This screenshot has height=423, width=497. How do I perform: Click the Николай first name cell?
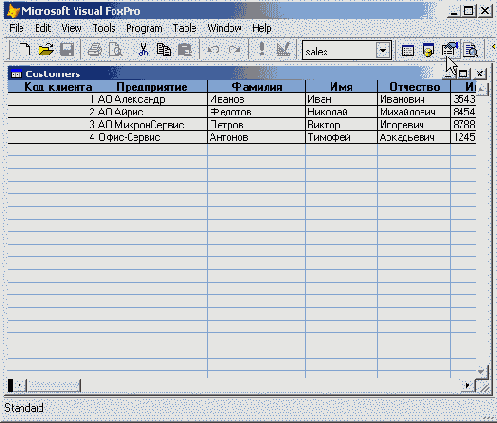pos(341,112)
